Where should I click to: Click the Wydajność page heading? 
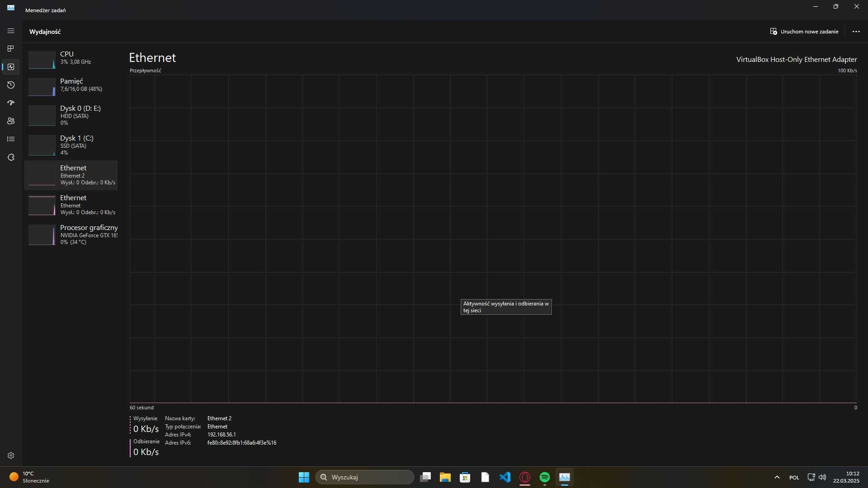pyautogui.click(x=45, y=32)
